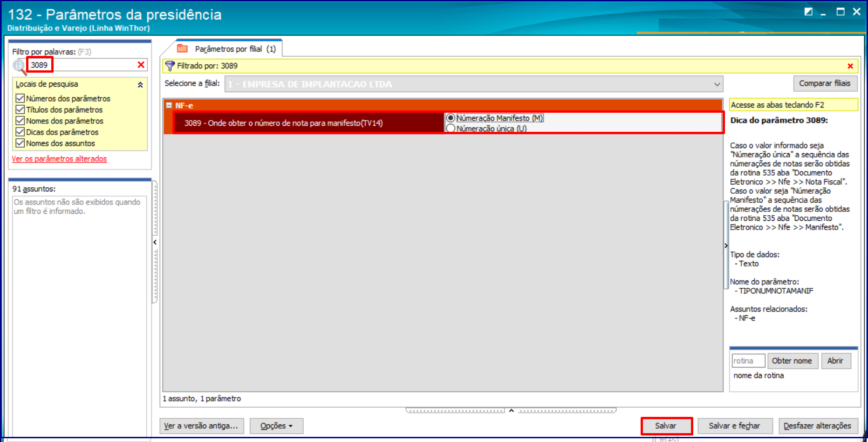Switch to Parâmetros por filial tab

(x=229, y=49)
